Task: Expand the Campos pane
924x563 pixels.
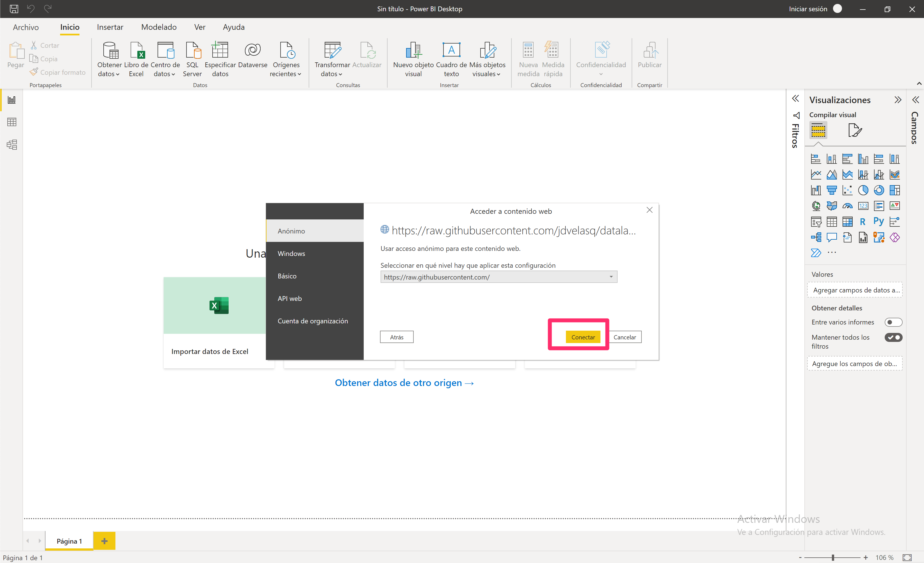Action: 915,100
